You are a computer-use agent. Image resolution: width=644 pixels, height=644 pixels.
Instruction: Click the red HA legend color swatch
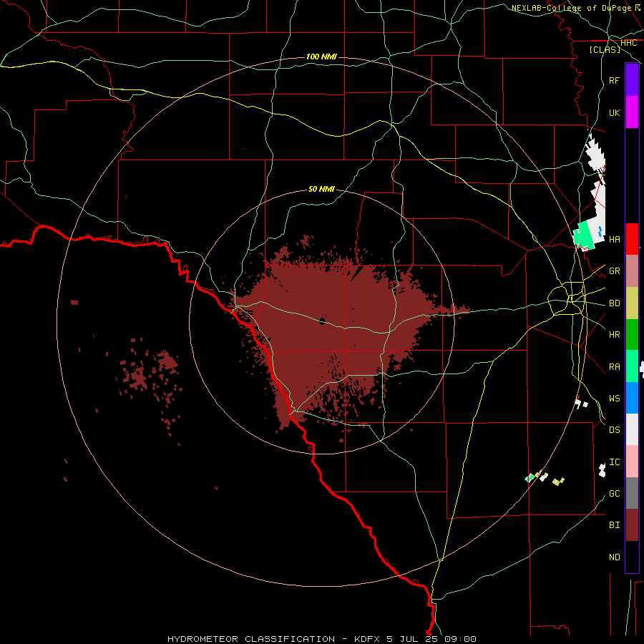coord(632,239)
